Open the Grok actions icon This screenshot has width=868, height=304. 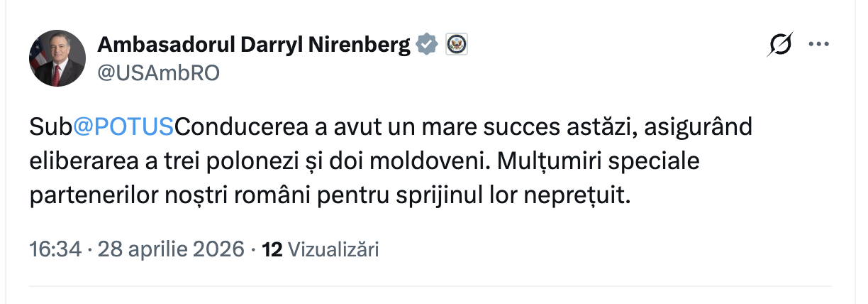click(x=781, y=45)
